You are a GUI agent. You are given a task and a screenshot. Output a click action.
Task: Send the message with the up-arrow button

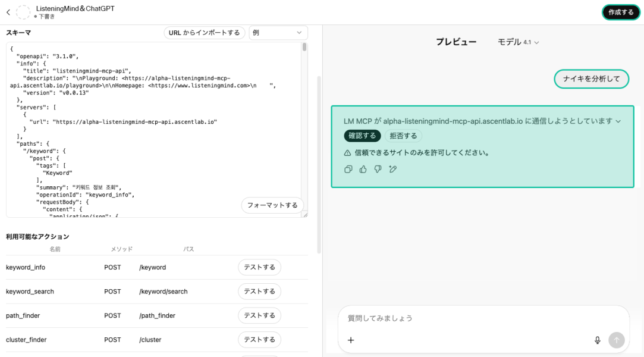pyautogui.click(x=617, y=340)
